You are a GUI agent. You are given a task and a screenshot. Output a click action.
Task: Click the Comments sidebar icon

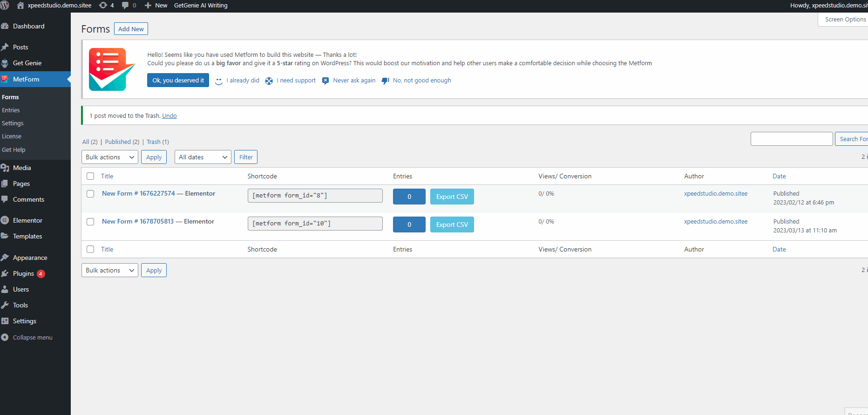pos(5,199)
